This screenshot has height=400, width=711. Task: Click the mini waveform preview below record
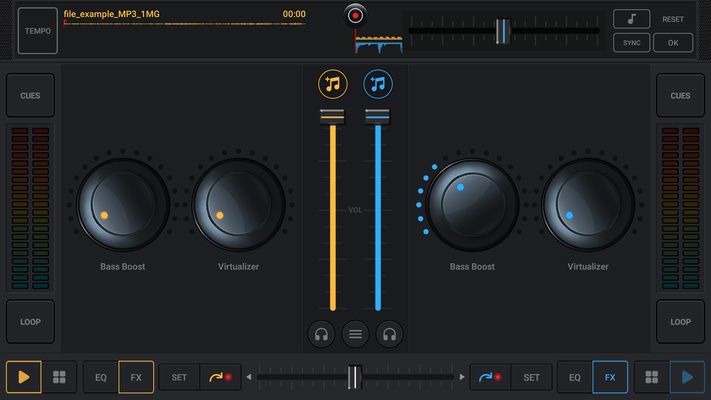tap(379, 44)
